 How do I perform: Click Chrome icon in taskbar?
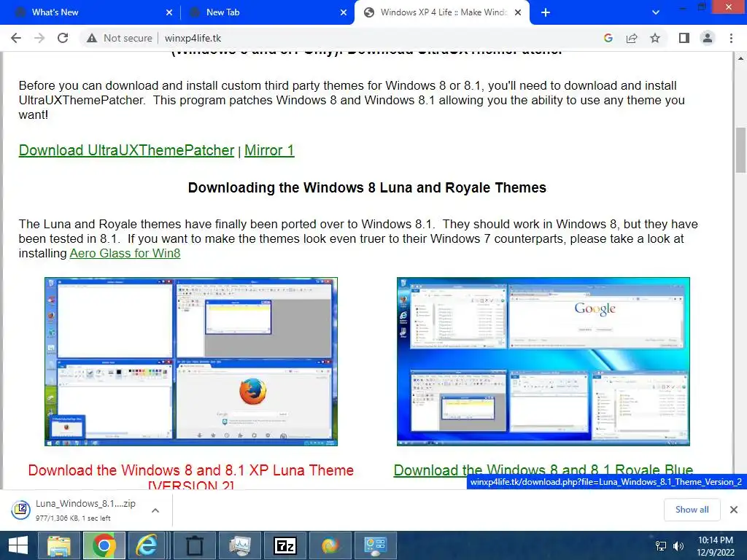pyautogui.click(x=104, y=545)
